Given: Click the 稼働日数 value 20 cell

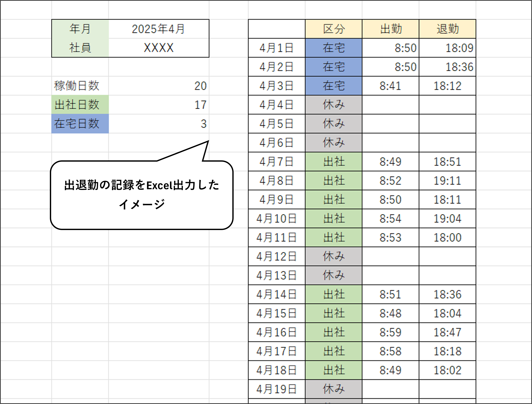Looking at the screenshot, I should point(159,86).
